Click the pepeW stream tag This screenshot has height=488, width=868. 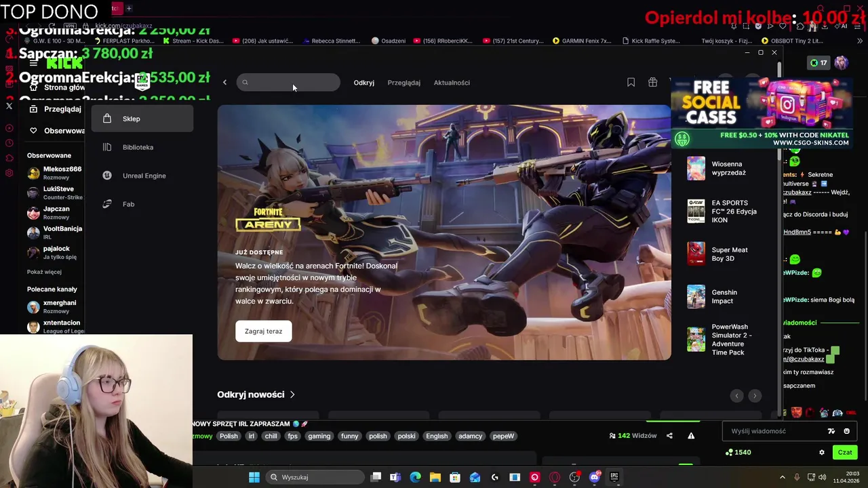click(x=503, y=436)
